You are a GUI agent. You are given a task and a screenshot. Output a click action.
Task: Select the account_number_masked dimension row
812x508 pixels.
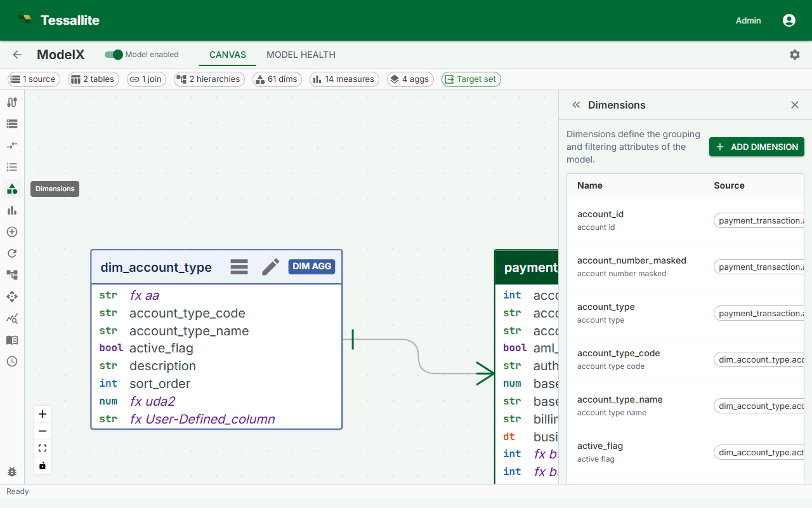click(x=685, y=267)
